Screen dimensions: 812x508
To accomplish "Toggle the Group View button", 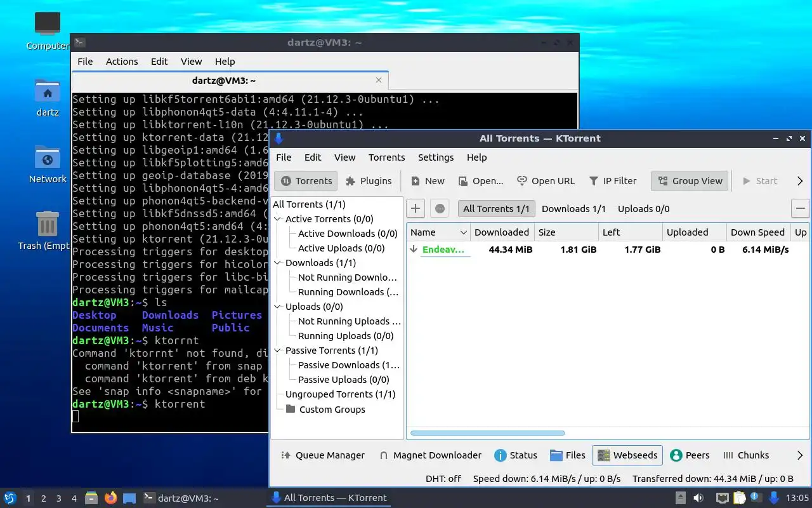I will coord(690,181).
